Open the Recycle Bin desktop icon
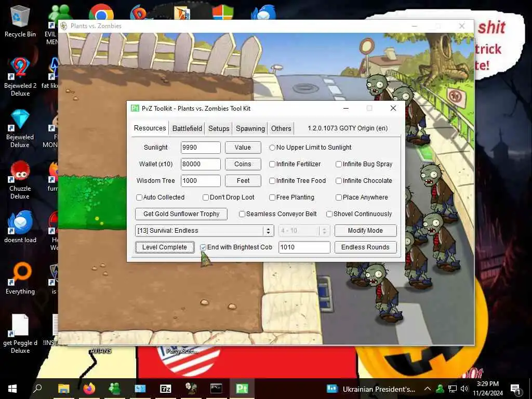Image resolution: width=532 pixels, height=399 pixels. pos(20,20)
